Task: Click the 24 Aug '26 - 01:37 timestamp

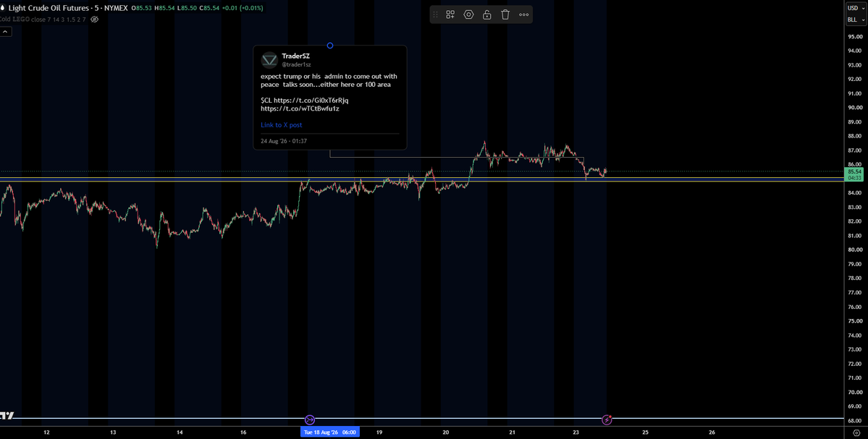Action: pyautogui.click(x=284, y=141)
